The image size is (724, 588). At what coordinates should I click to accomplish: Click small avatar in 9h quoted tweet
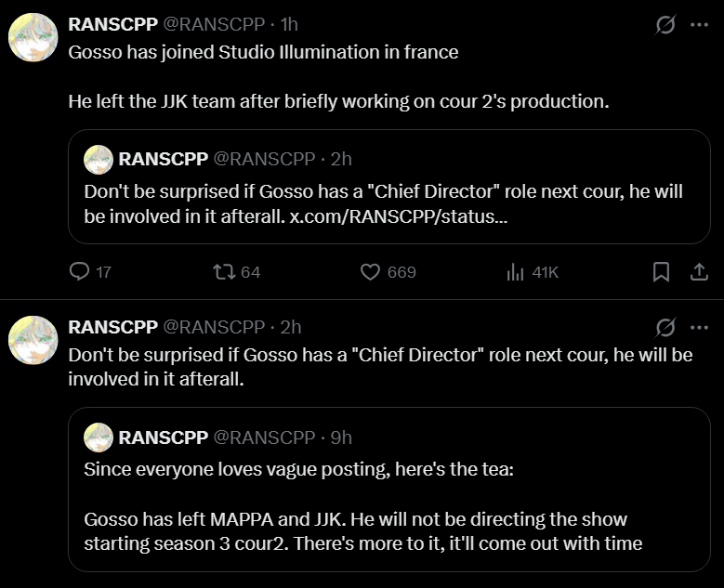(x=99, y=438)
